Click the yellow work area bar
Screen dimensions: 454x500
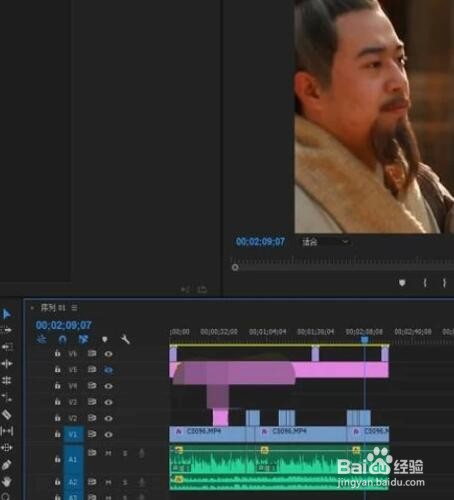pyautogui.click(x=279, y=345)
